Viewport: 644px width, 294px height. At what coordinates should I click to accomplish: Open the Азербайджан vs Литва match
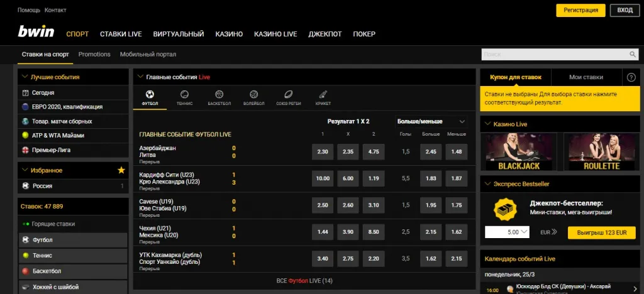tap(158, 152)
